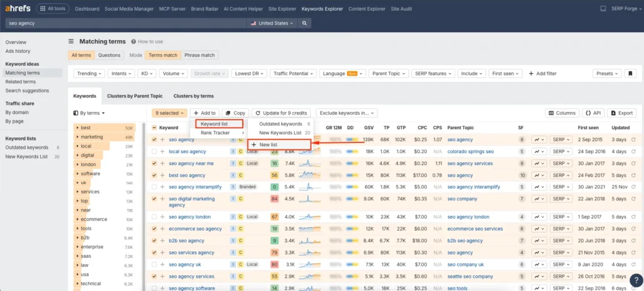Open Related terms in sidebar
This screenshot has width=644, height=291.
21,82
